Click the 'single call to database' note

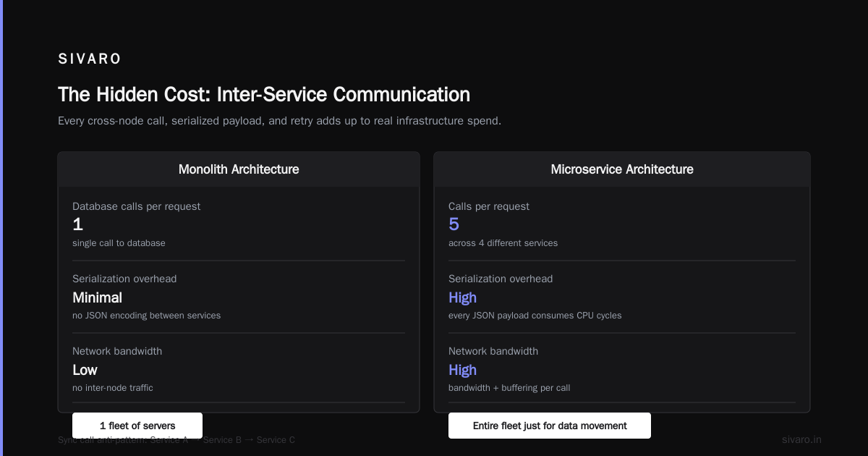[119, 243]
